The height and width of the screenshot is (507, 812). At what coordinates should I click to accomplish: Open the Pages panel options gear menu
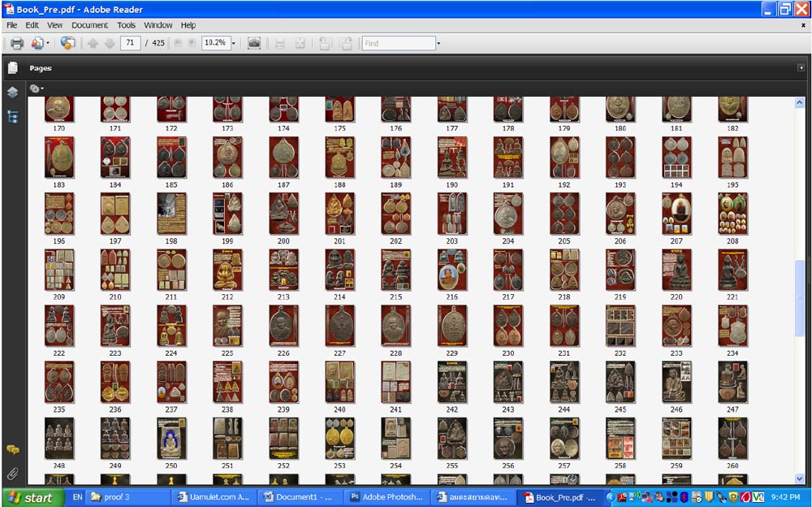(x=37, y=89)
